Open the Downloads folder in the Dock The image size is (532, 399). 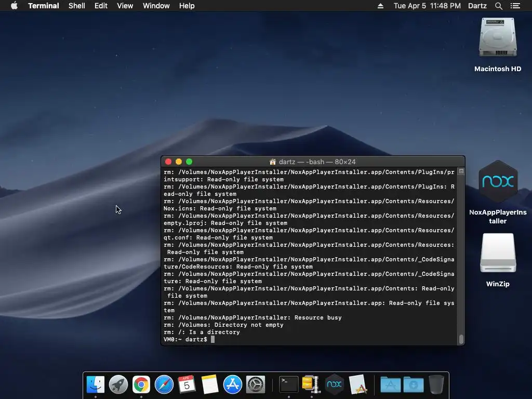click(413, 384)
